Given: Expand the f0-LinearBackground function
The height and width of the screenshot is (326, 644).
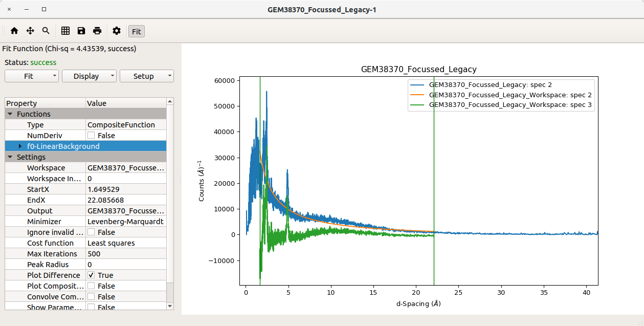Looking at the screenshot, I should pyautogui.click(x=20, y=146).
